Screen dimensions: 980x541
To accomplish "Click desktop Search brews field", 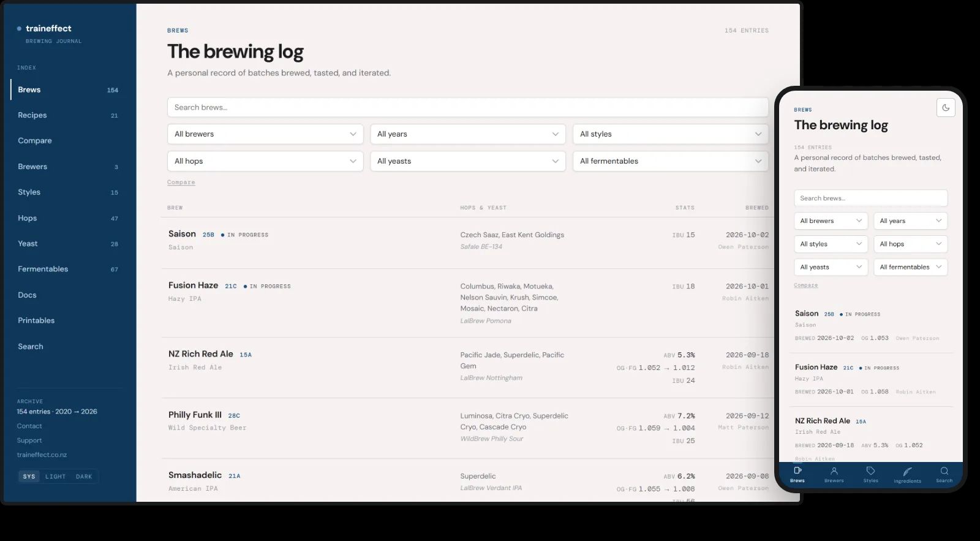I will tap(468, 107).
